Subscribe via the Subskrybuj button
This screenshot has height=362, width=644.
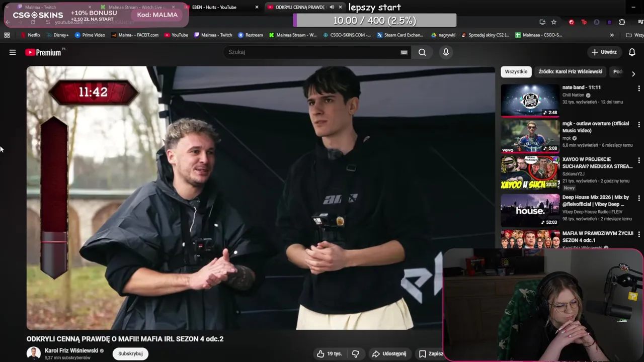[130, 354]
